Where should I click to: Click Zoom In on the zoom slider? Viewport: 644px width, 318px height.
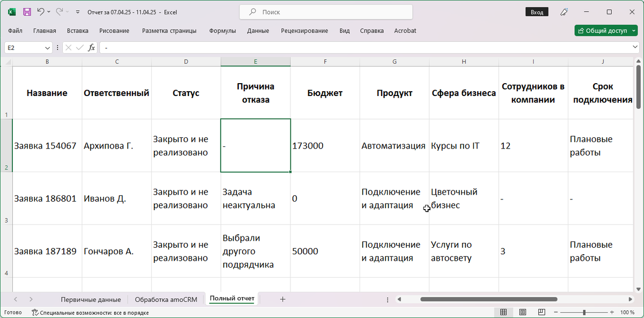pos(612,312)
